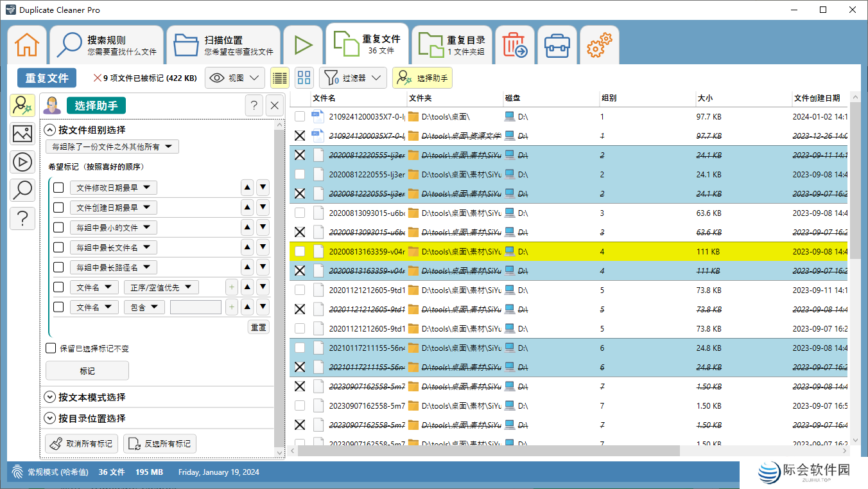868x489 pixels.
Task: Open the 每组除了一份文件之外其他所有 dropdown
Action: pyautogui.click(x=112, y=147)
